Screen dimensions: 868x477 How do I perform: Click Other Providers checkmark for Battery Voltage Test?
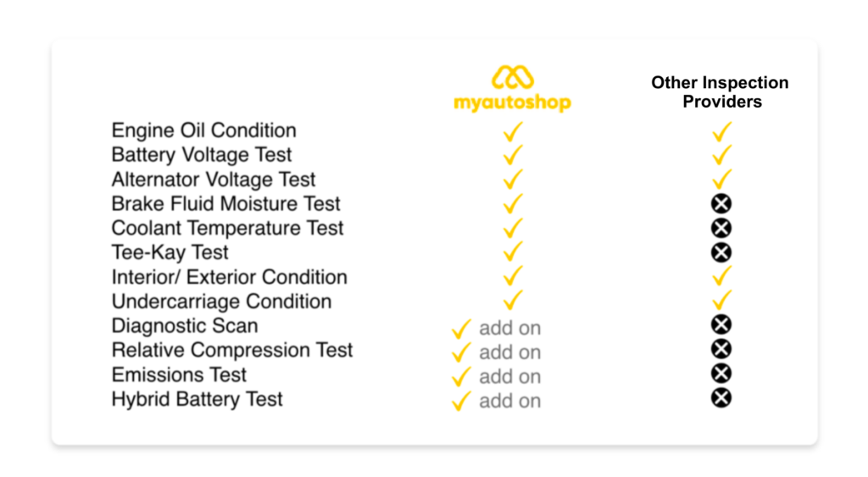721,155
